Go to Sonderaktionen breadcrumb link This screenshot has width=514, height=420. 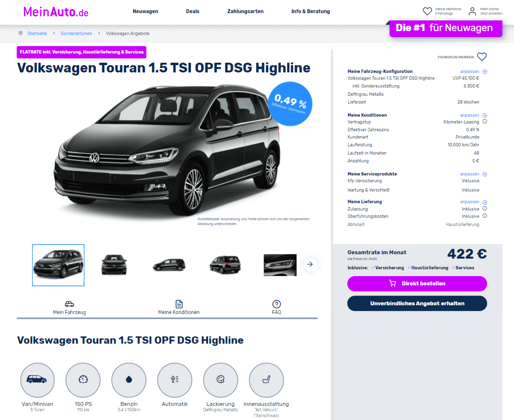click(76, 34)
